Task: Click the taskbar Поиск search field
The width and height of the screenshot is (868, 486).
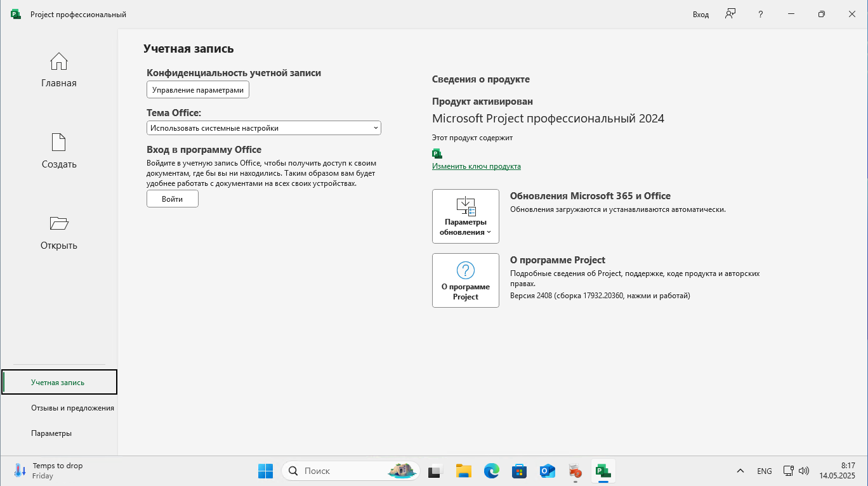Action: tap(343, 471)
